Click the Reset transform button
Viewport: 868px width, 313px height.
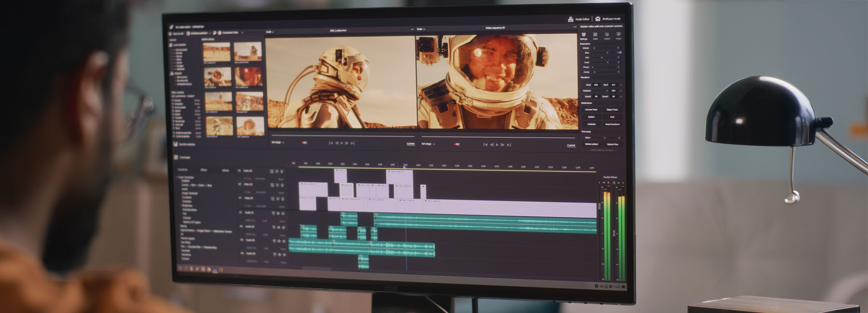[612, 124]
